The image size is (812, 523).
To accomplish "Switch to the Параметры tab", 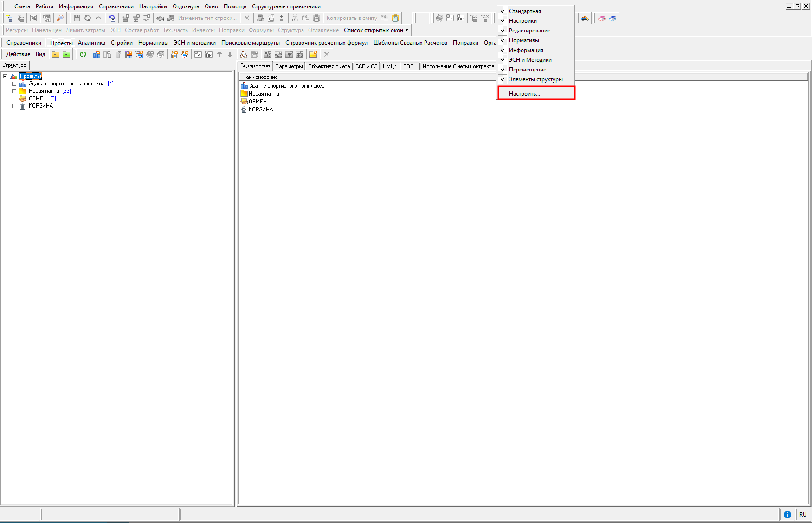I will (x=289, y=66).
